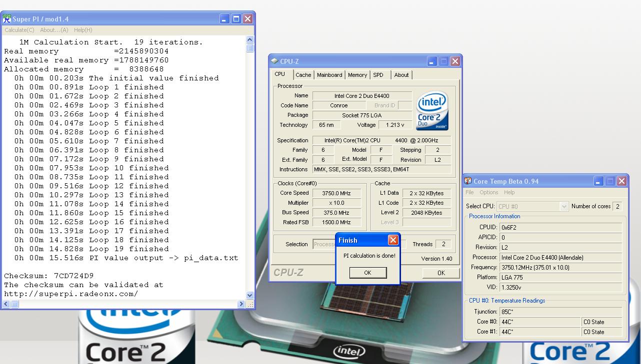Image resolution: width=641 pixels, height=364 pixels.
Task: Click the Voltage field showing 1.213 v
Action: (395, 125)
